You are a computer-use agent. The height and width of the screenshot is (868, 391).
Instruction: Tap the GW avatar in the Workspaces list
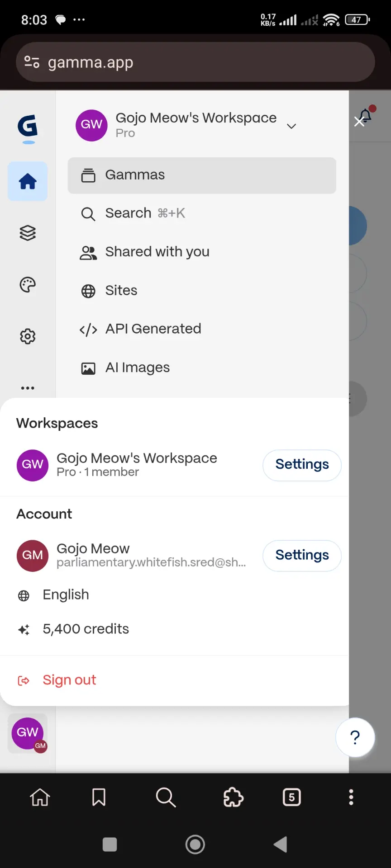[x=33, y=465]
